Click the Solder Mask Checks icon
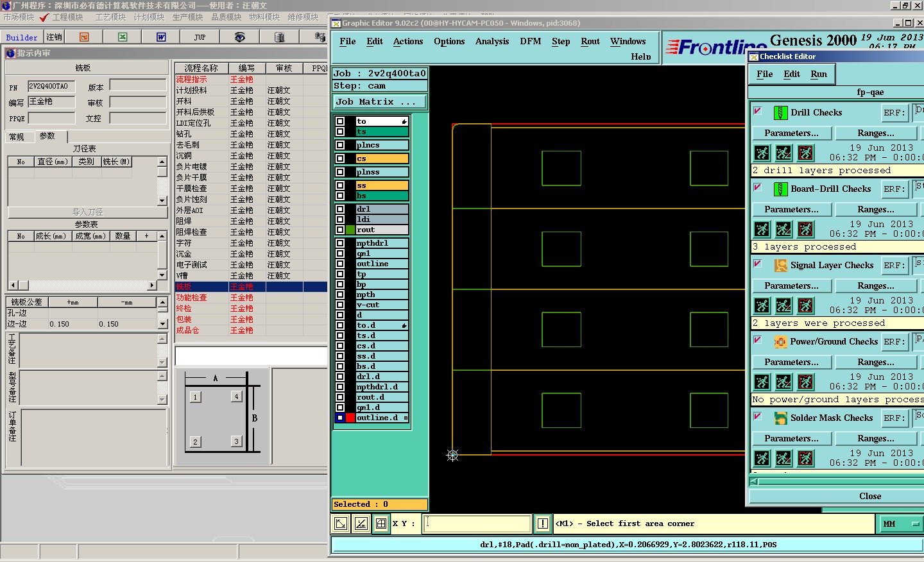This screenshot has height=562, width=924. (x=780, y=418)
